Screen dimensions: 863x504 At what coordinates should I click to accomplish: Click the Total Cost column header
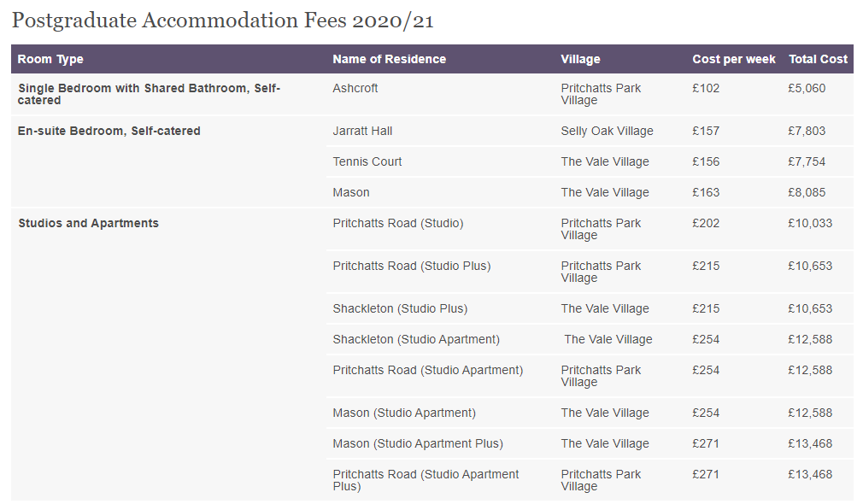(x=818, y=60)
